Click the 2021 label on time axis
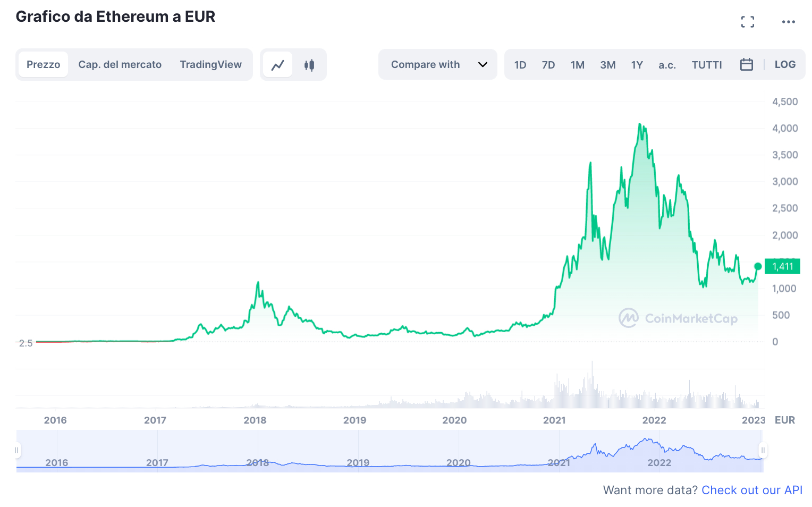Screen dimensions: 812x507 [x=554, y=420]
